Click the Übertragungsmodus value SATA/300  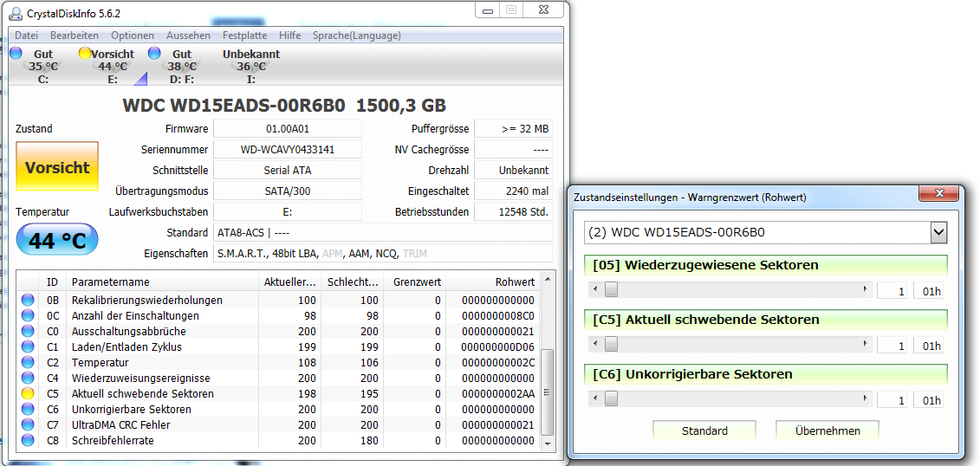tap(288, 191)
